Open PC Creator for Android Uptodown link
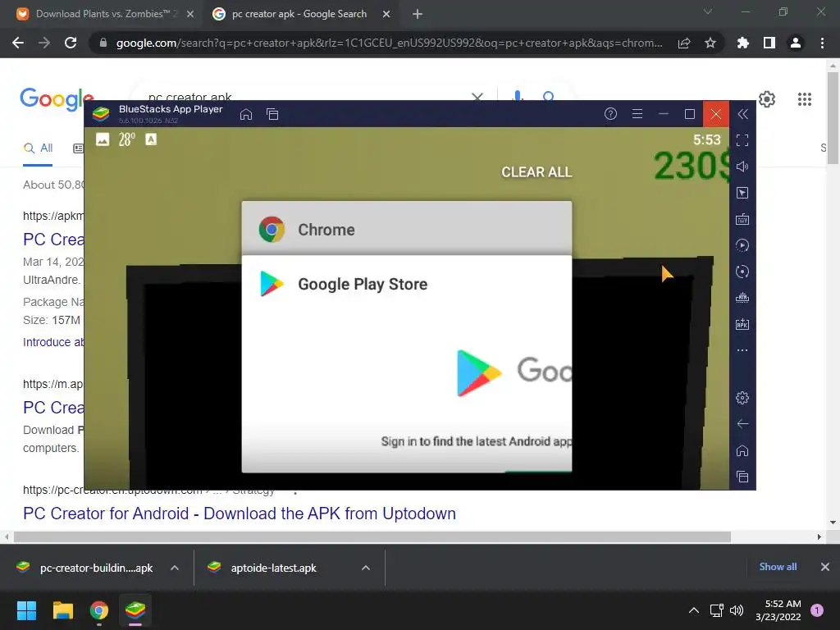The width and height of the screenshot is (840, 630). coord(240,514)
